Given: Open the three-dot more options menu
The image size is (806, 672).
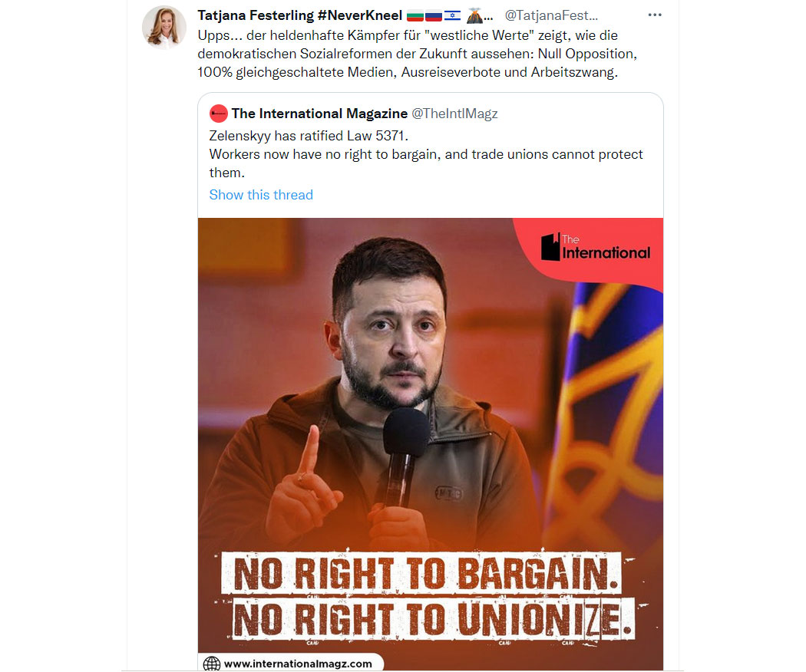Looking at the screenshot, I should 654,15.
